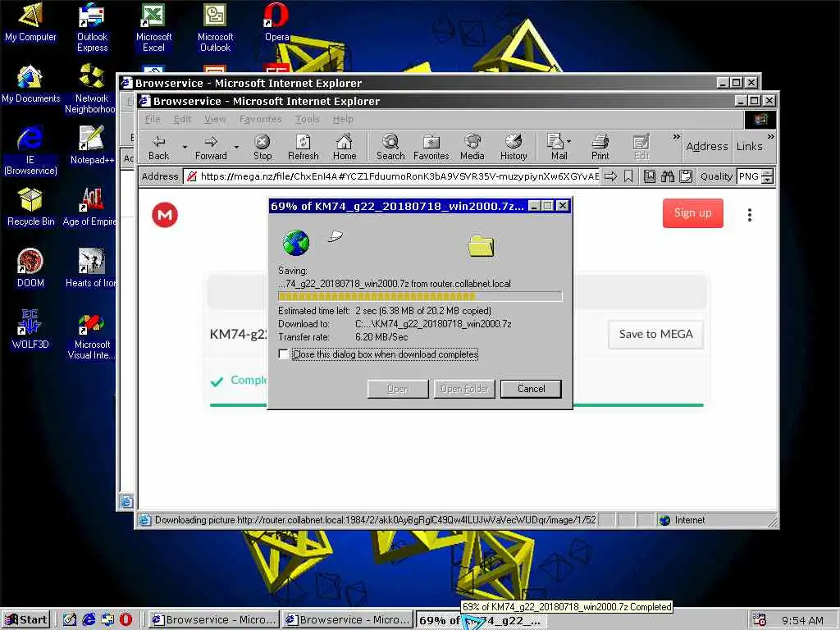
Task: Select the My Documents desktop icon
Action: point(30,84)
